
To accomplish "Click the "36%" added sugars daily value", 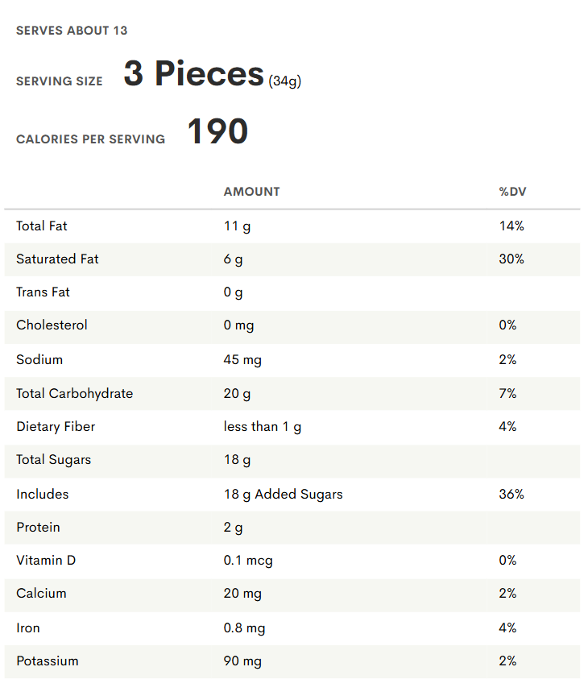I will 511,495.
